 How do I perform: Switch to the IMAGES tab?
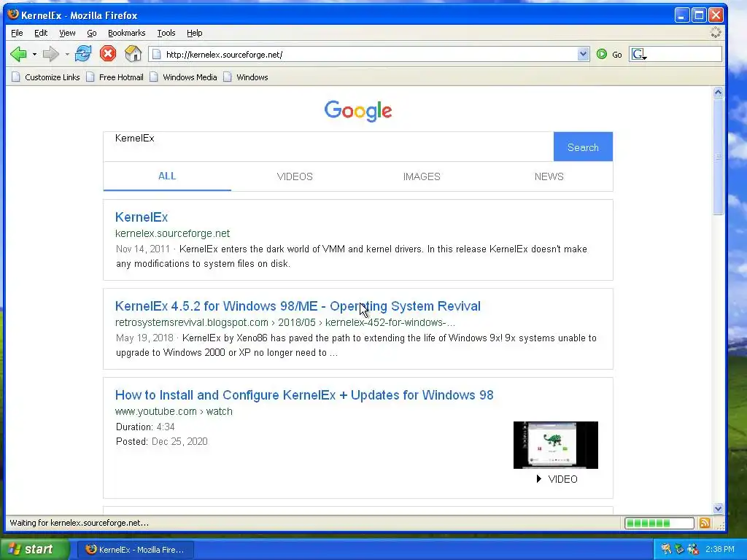point(422,176)
